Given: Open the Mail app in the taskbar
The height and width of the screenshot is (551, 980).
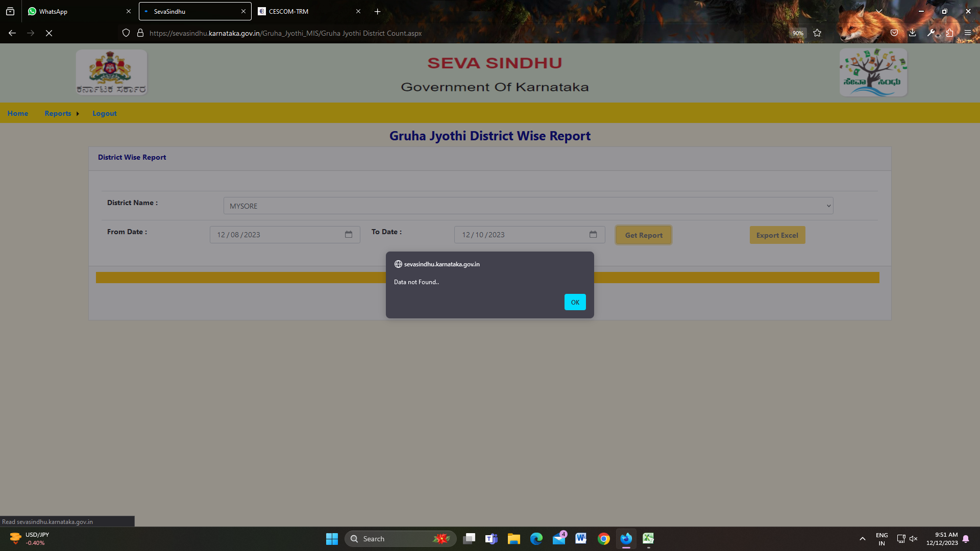Looking at the screenshot, I should (x=559, y=539).
